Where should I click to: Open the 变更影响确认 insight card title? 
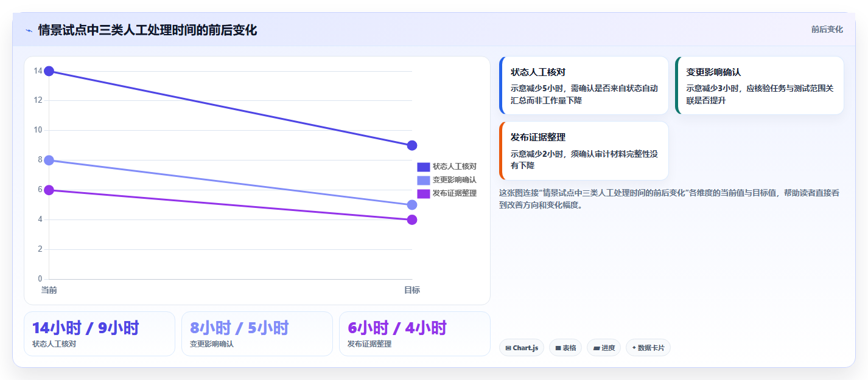[713, 72]
